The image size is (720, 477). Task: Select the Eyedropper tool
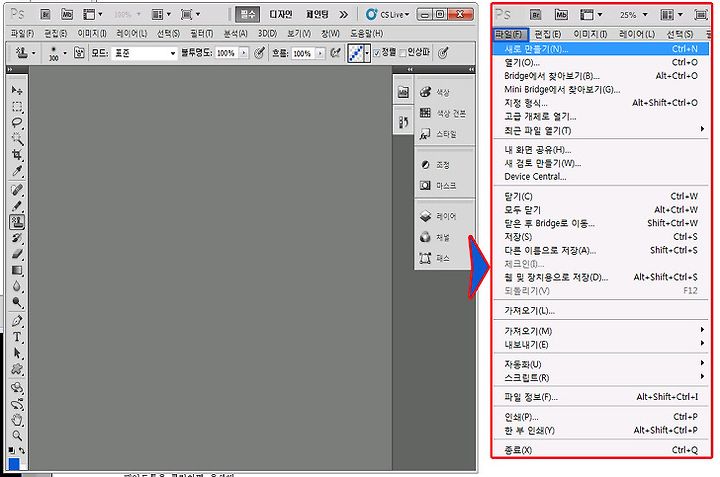[17, 171]
